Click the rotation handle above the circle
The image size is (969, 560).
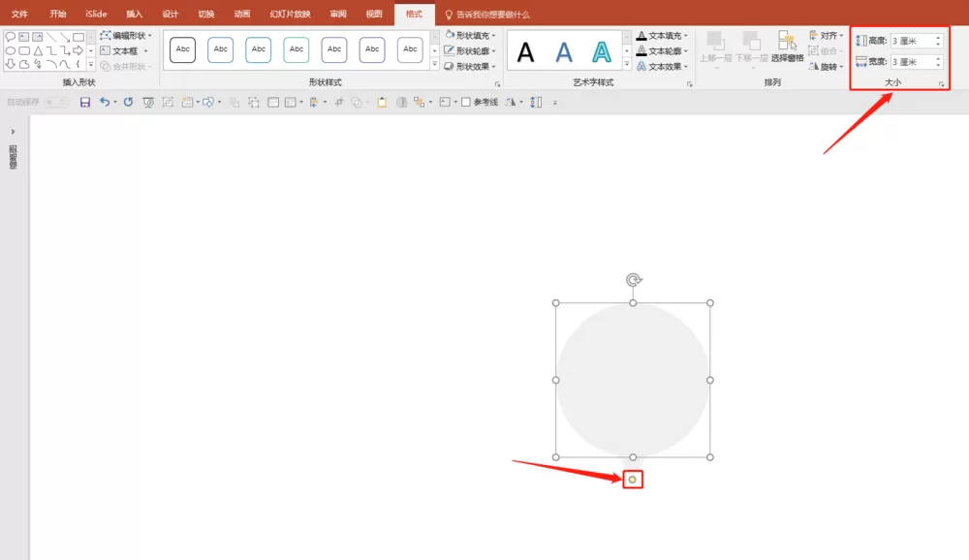click(x=634, y=280)
